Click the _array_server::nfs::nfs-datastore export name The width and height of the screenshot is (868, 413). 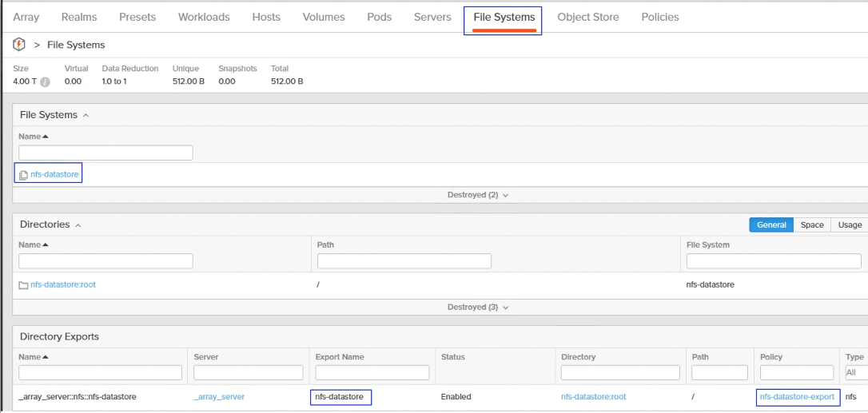[x=78, y=397]
